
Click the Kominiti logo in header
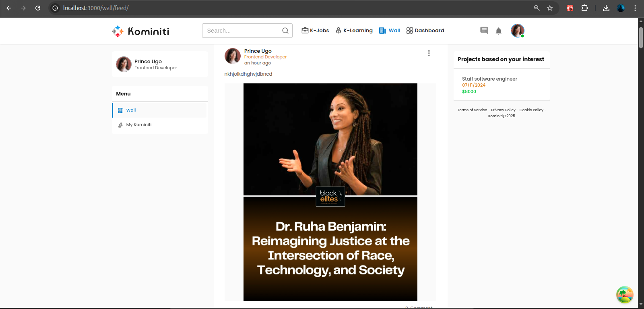(x=140, y=31)
